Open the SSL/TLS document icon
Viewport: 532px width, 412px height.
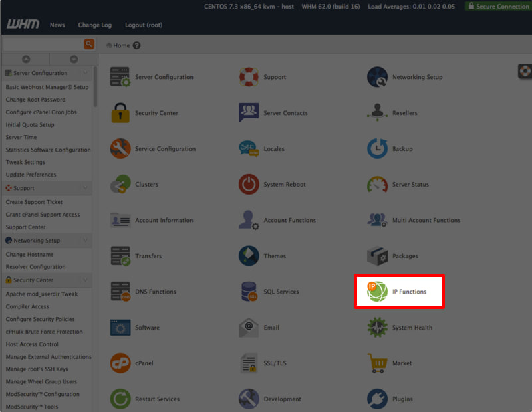[249, 363]
